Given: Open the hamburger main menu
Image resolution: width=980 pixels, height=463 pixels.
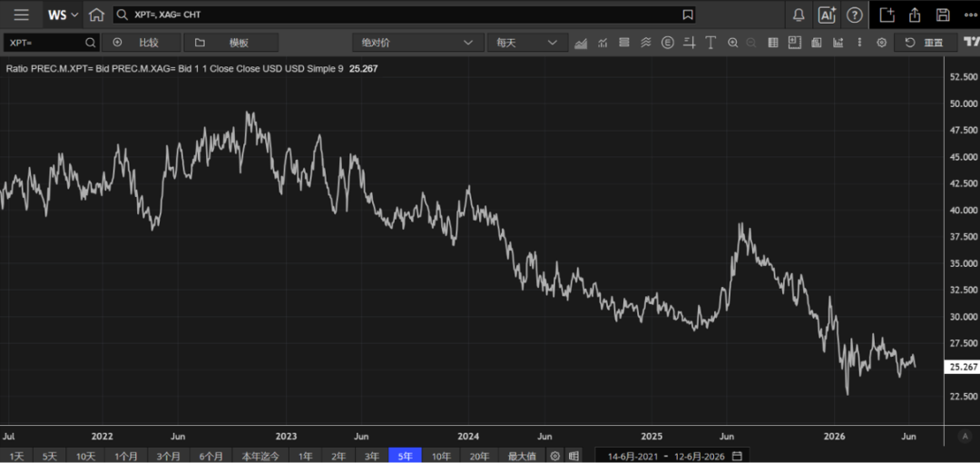Looking at the screenshot, I should 21,15.
